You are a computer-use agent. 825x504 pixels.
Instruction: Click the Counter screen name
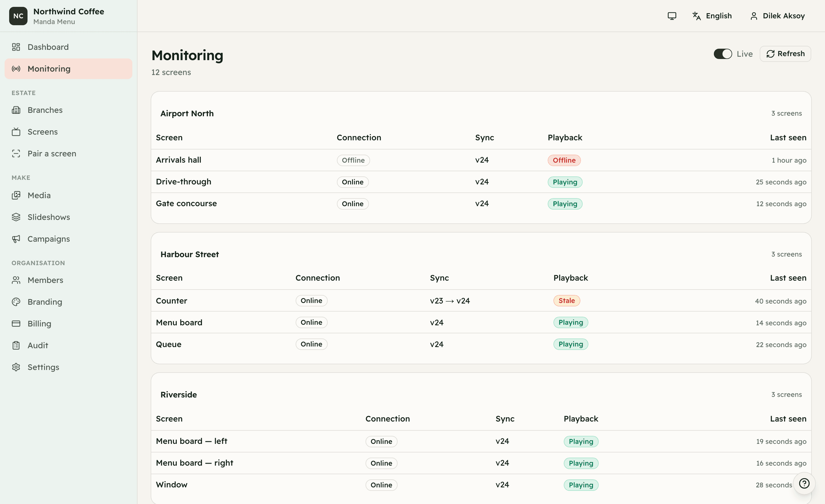point(171,301)
